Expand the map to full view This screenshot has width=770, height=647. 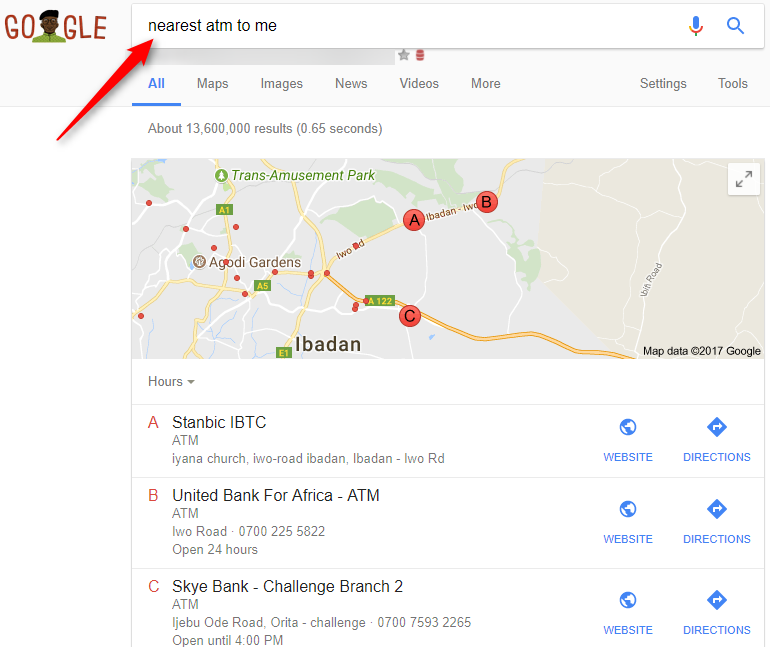point(743,179)
